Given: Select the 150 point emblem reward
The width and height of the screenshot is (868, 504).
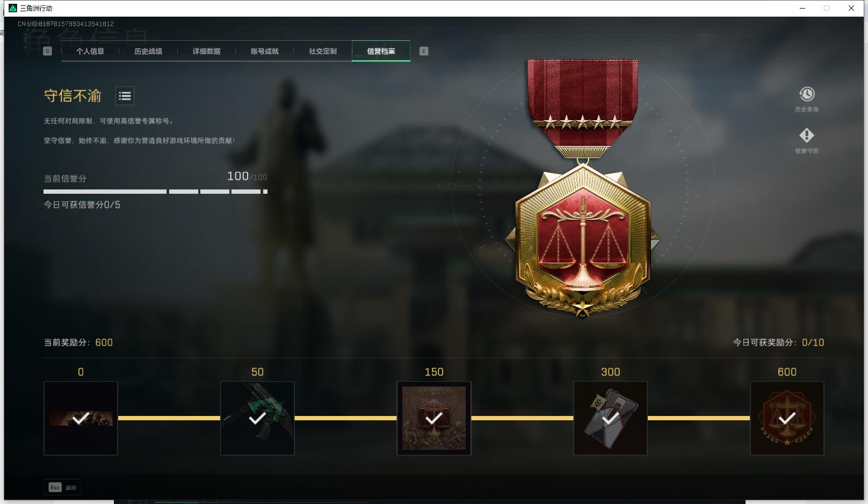Looking at the screenshot, I should click(434, 418).
